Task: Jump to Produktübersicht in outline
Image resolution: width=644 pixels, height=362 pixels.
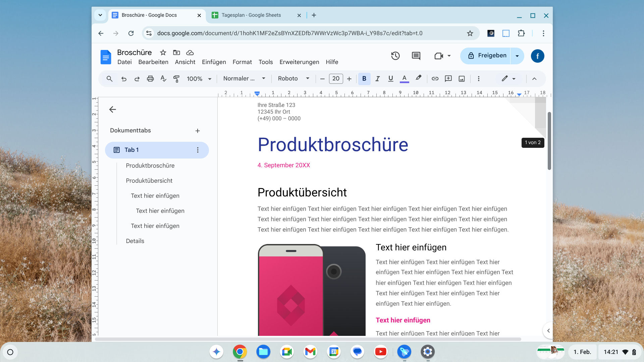Action: [149, 181]
